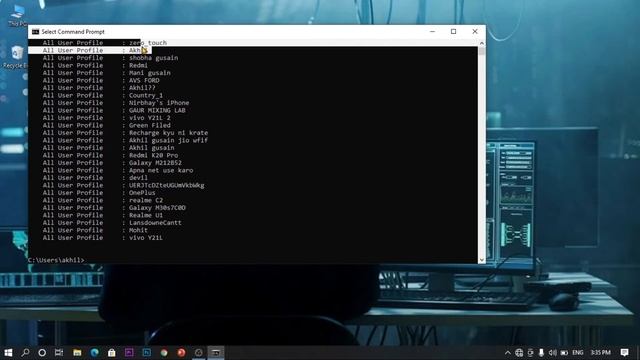Open the battery status tray icon

point(564,353)
